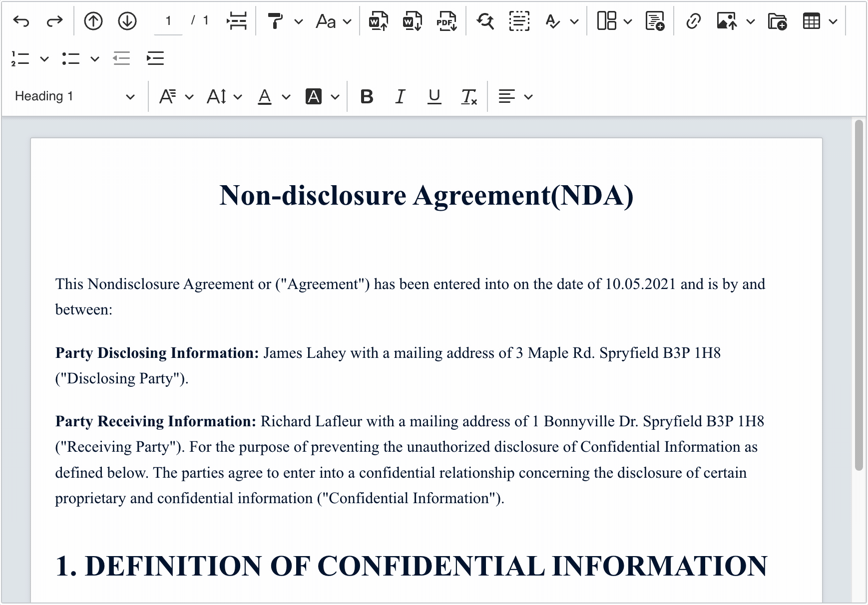Image resolution: width=868 pixels, height=605 pixels.
Task: Insert a page break
Action: 237,21
